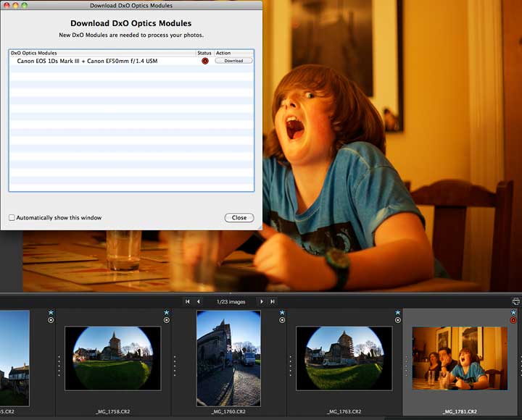Click rating dots beside _MG_1758.CR2 thumbnail
This screenshot has height=420, width=522.
coord(59,366)
